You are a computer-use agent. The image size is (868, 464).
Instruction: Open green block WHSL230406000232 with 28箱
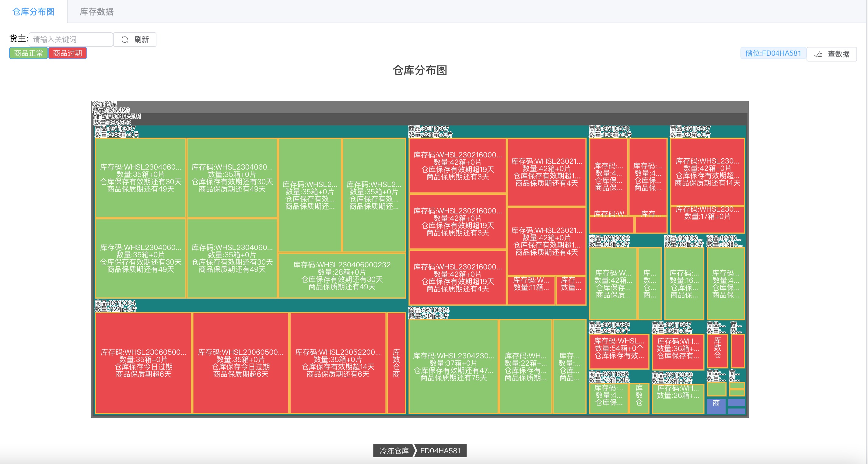pyautogui.click(x=342, y=276)
